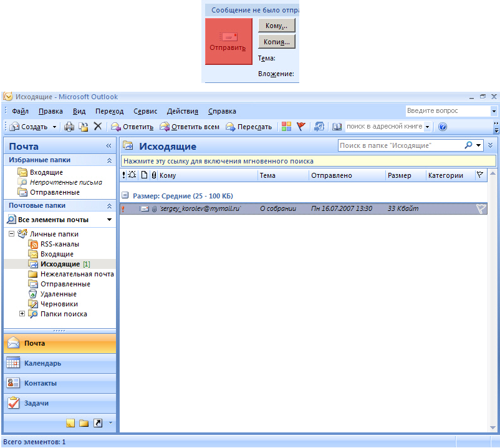
Task: Collapse the Личные папки tree node
Action: tap(11, 233)
